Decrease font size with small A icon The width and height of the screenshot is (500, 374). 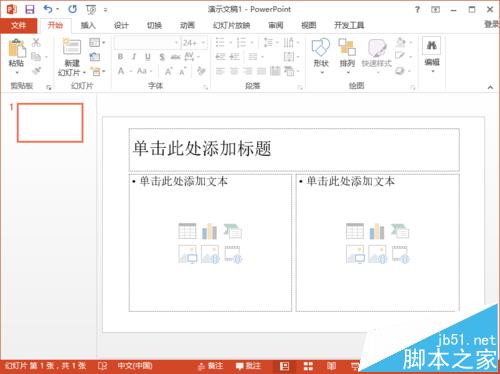[x=183, y=71]
